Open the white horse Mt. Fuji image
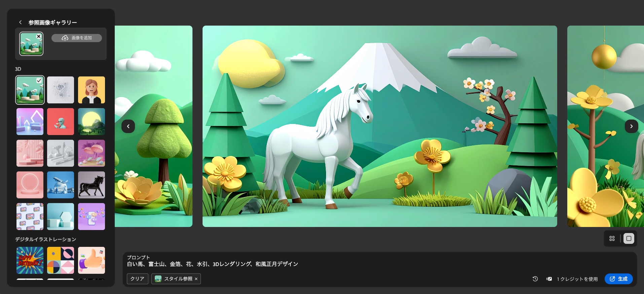This screenshot has width=644, height=294. pyautogui.click(x=380, y=126)
